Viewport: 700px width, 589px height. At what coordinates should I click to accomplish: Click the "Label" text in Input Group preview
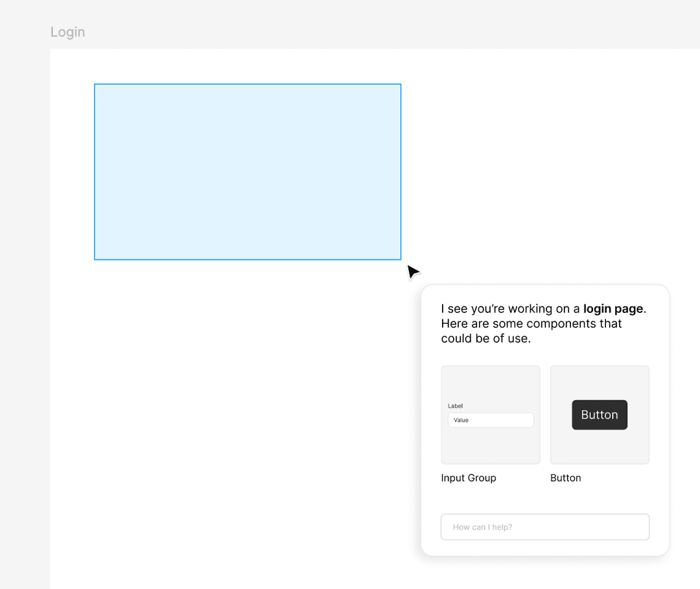pyautogui.click(x=456, y=406)
